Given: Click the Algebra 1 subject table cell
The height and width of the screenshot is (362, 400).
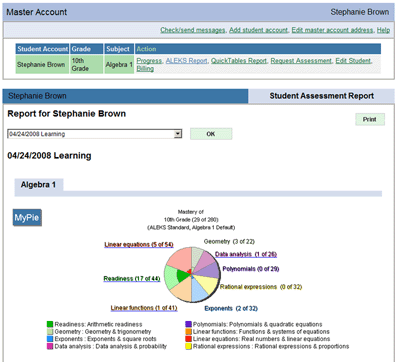Looking at the screenshot, I should click(119, 64).
